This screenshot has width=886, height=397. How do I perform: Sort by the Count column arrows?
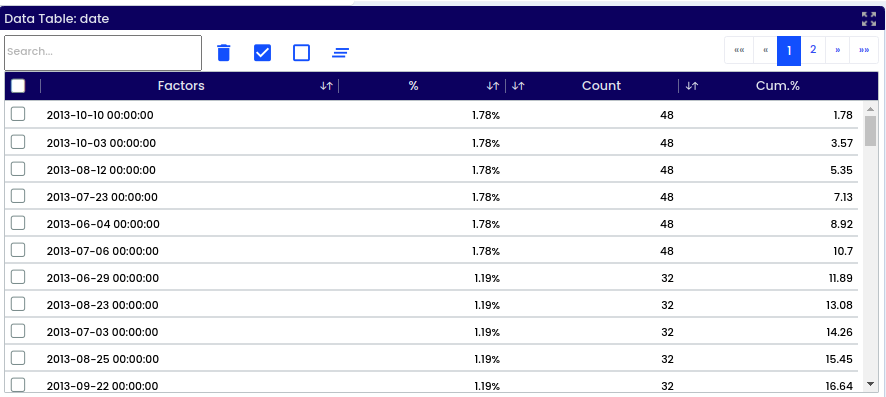pos(518,86)
